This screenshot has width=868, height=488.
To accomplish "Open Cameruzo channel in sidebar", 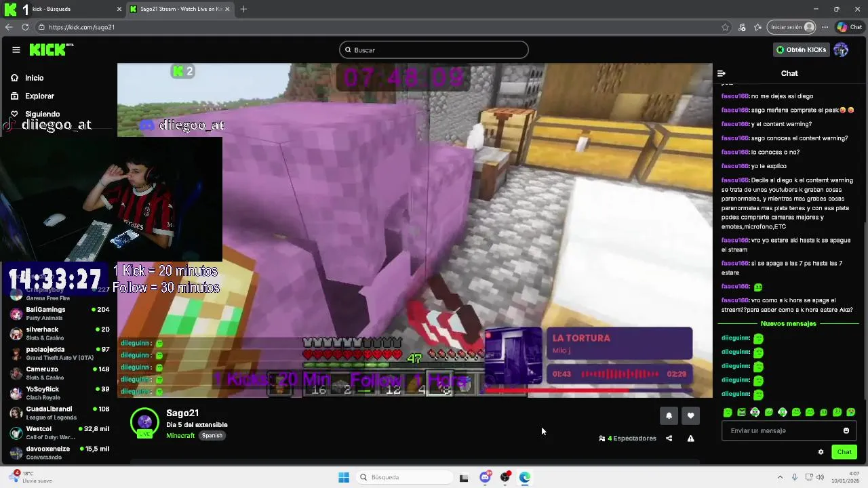I will coord(60,373).
